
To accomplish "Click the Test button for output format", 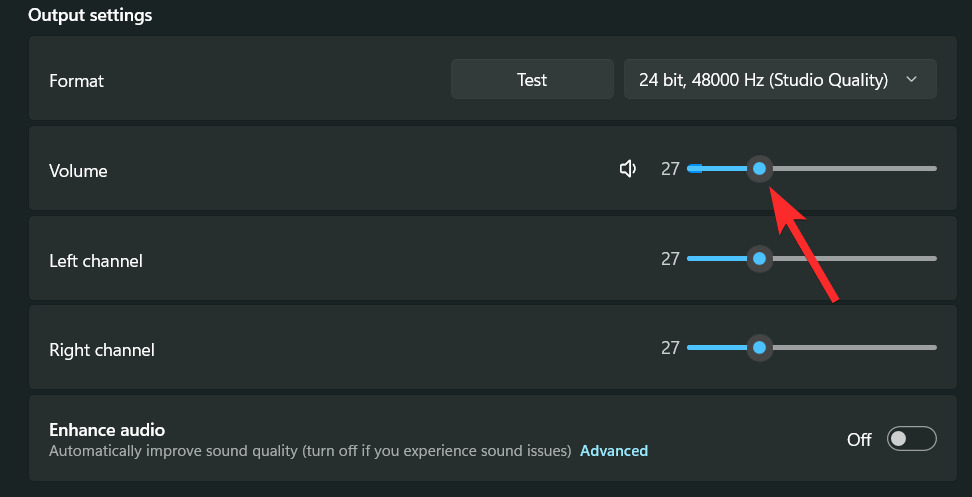I will click(532, 80).
